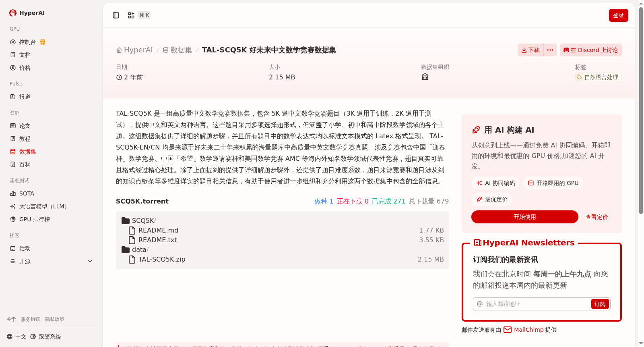The image size is (644, 347).
Task: Open the 服务协议 link
Action: (31, 319)
